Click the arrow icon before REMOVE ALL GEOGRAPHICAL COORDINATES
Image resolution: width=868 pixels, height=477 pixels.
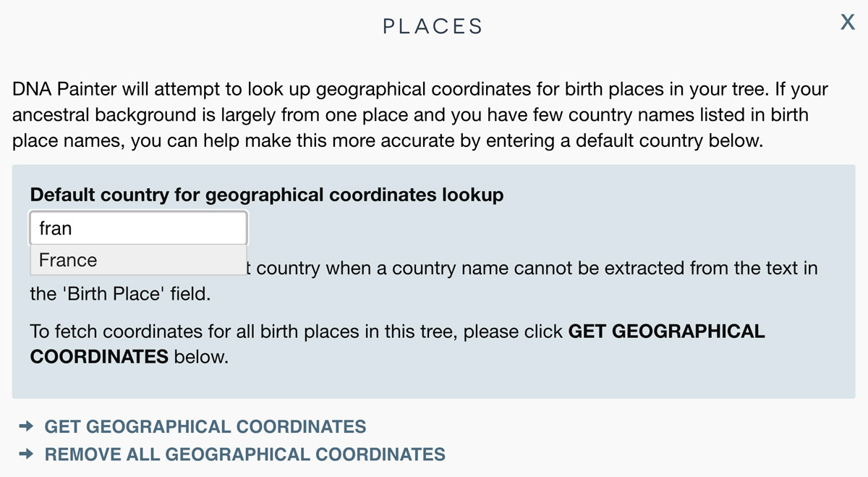point(26,455)
